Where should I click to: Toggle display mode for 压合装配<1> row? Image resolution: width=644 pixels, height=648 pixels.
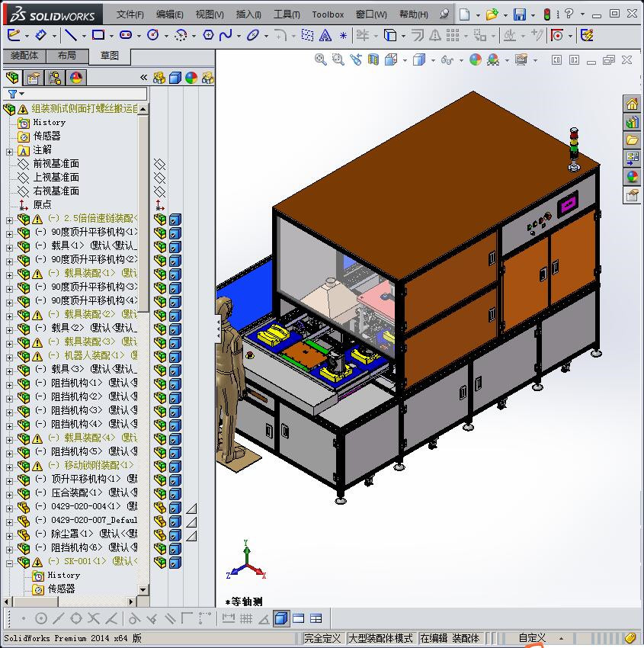click(x=175, y=494)
